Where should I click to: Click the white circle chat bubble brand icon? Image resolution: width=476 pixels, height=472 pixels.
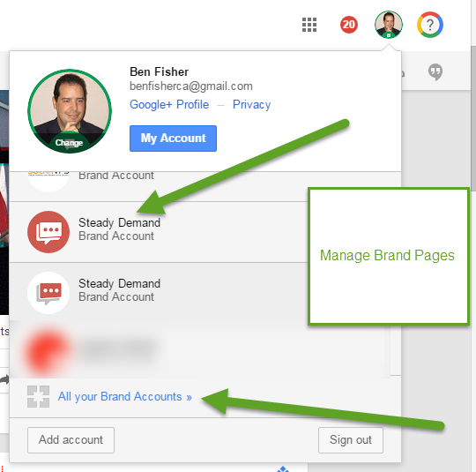tap(48, 293)
